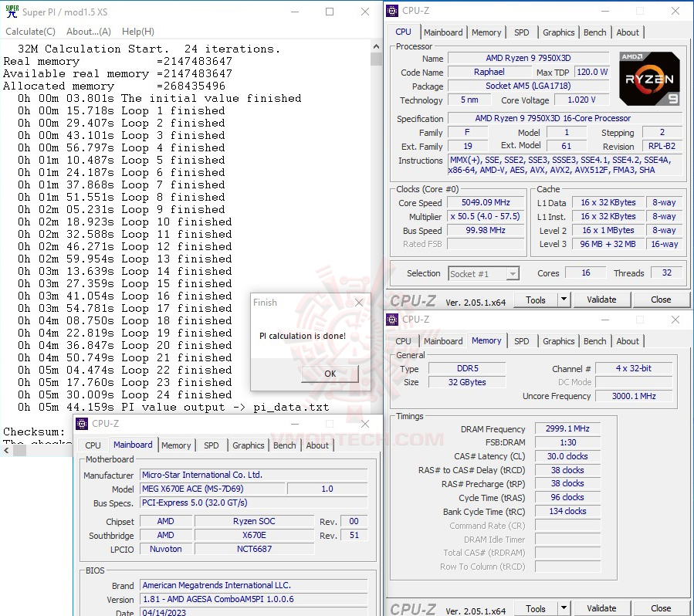694x616 pixels.
Task: Click Tools button in top CPU-Z window
Action: (x=536, y=300)
